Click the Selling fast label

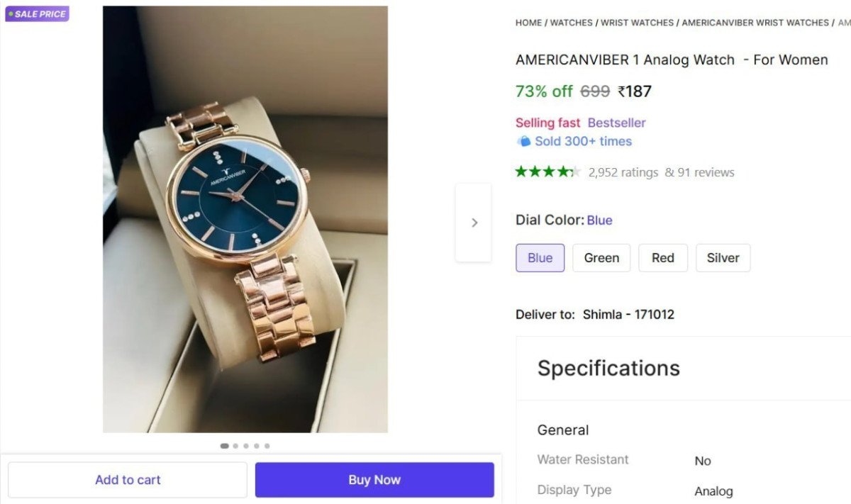tap(547, 123)
